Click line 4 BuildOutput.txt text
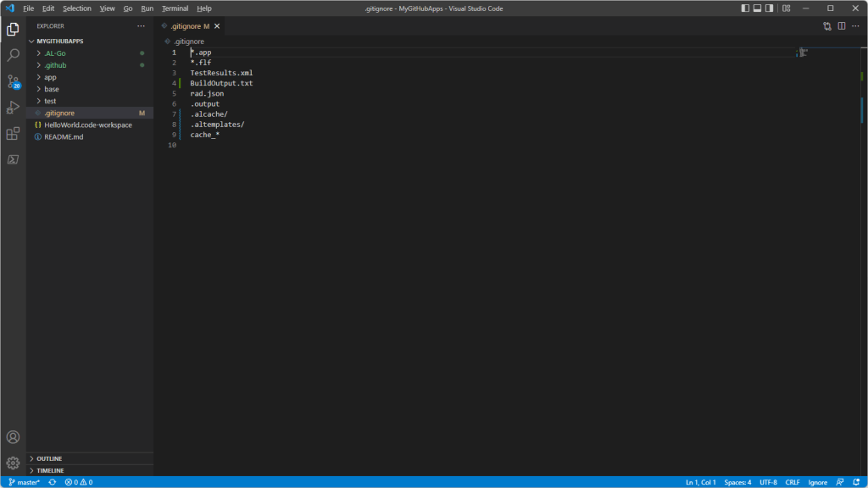 (x=221, y=83)
